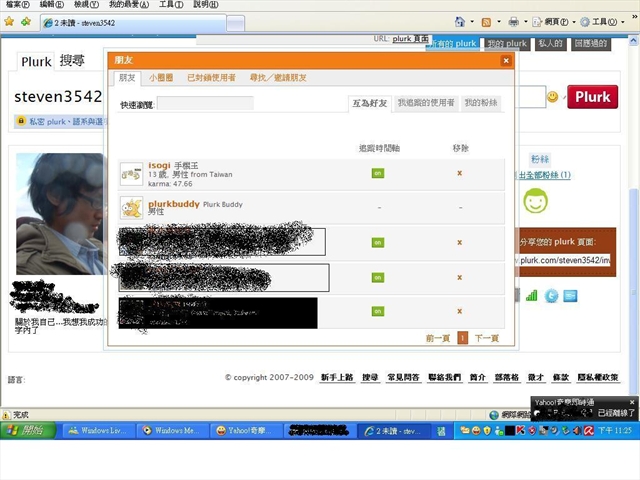Close the 朋友 friends dialog
640x480 pixels.
tap(504, 61)
